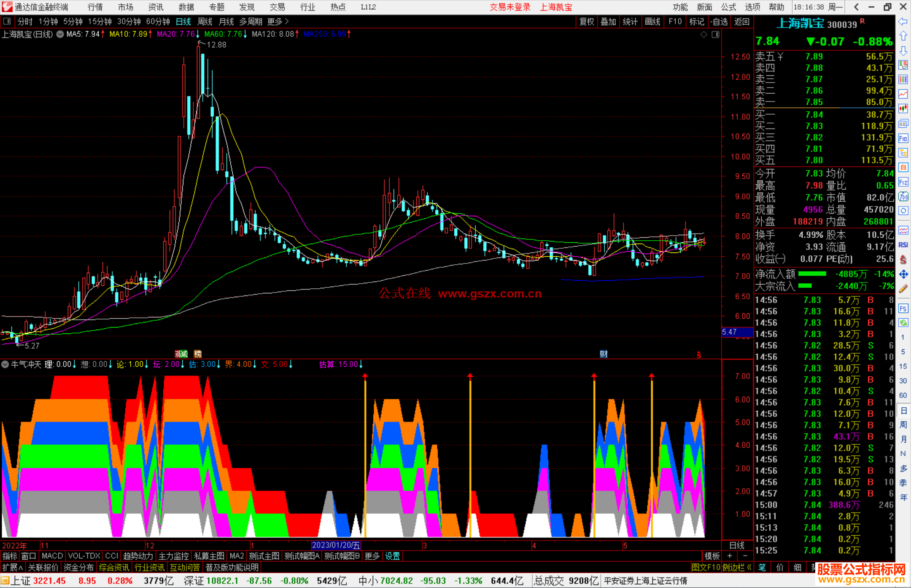Click the 设置 link in indicator bar
911x588 pixels.
tap(392, 556)
